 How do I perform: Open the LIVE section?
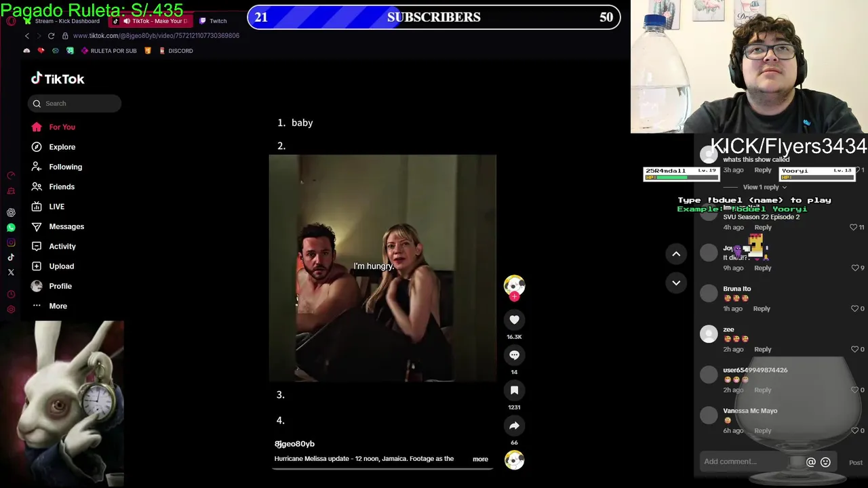(x=48, y=207)
